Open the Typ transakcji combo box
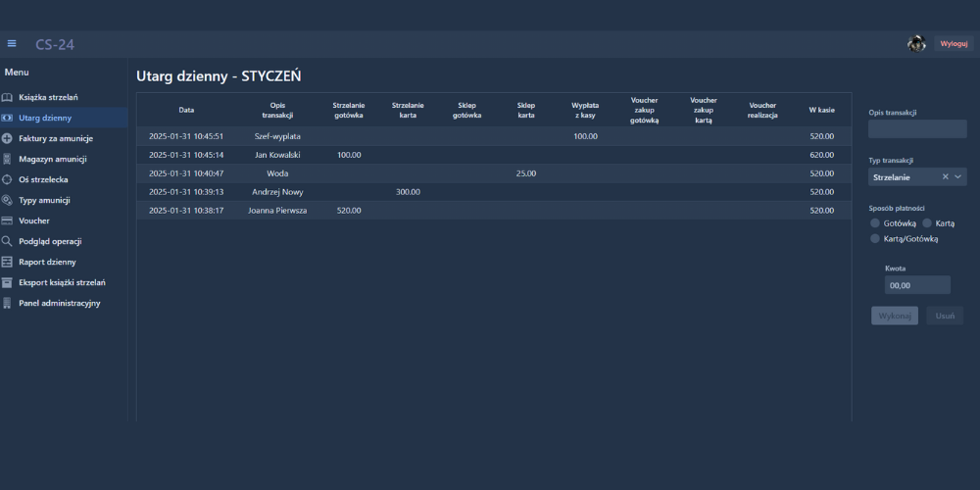The height and width of the screenshot is (490, 980). pos(904,176)
